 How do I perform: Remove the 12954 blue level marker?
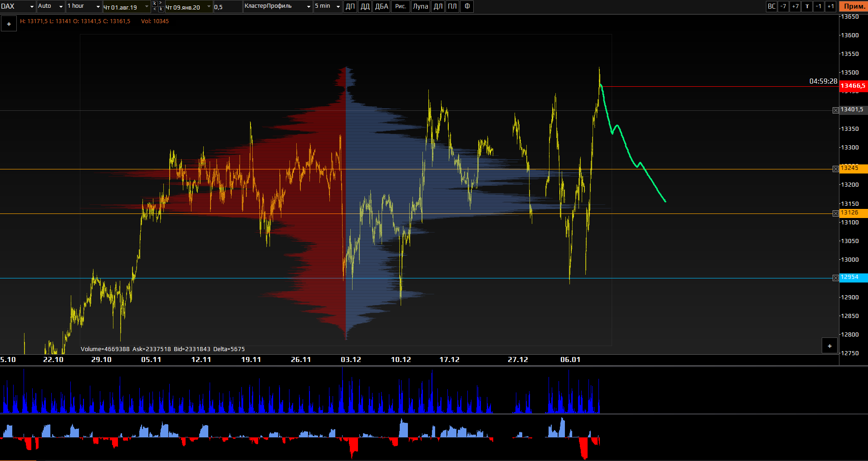click(836, 278)
